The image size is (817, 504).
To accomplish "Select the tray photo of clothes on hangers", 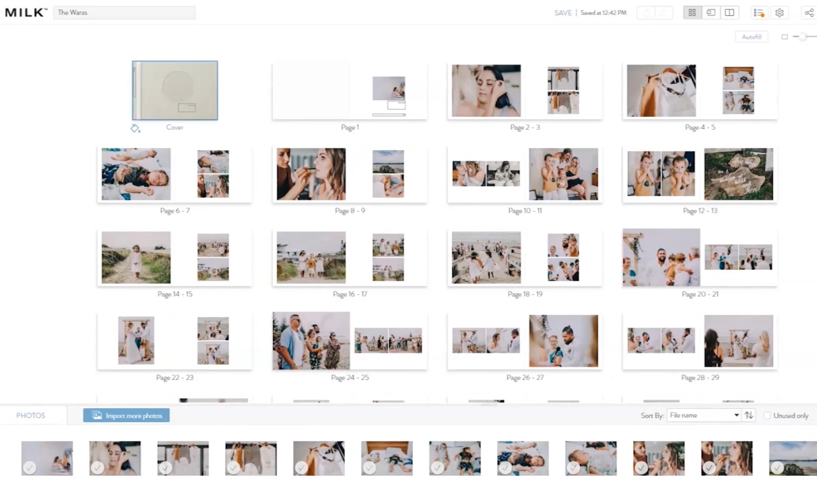I will [251, 458].
